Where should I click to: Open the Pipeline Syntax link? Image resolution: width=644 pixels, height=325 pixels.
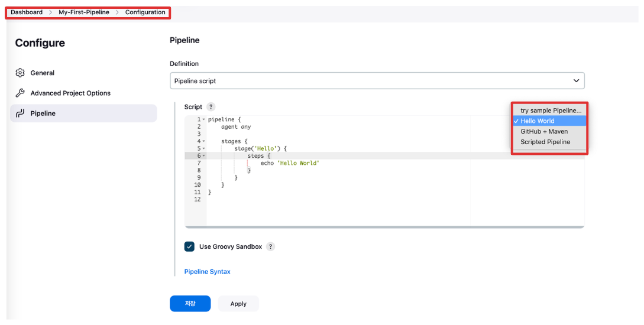(x=207, y=272)
